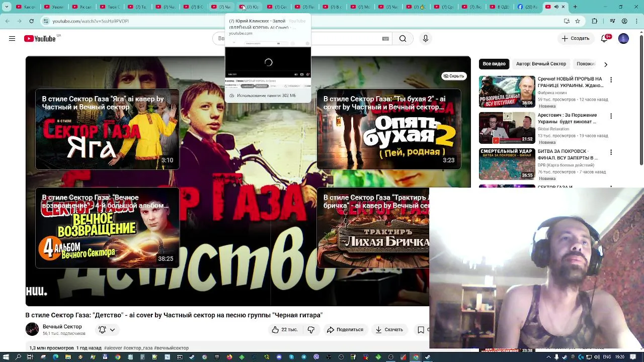Open a new browser tab
644x362 pixels.
coord(575,7)
